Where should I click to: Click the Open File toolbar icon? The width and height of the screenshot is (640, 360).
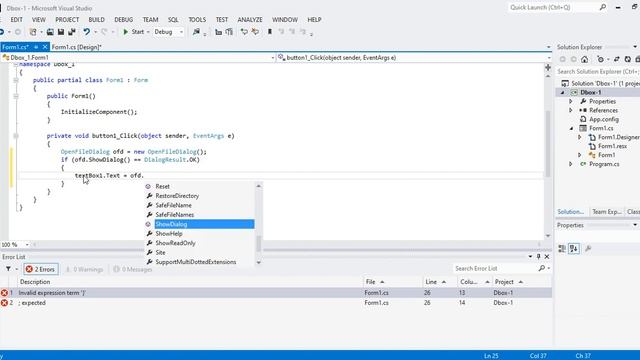(50, 32)
